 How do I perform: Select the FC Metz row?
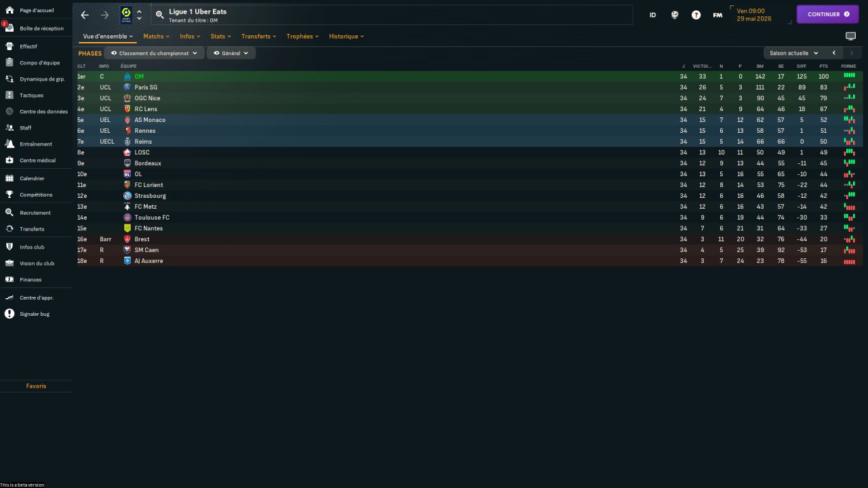coord(470,207)
